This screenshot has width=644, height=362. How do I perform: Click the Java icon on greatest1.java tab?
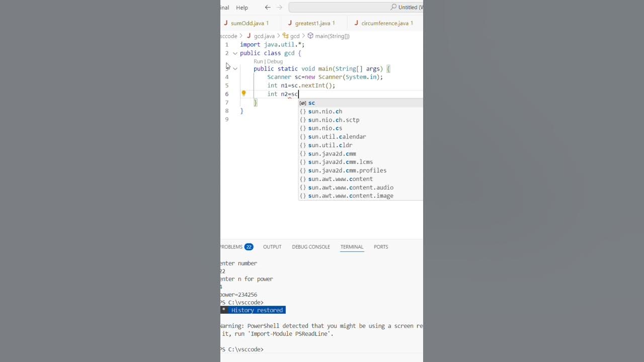pos(290,23)
